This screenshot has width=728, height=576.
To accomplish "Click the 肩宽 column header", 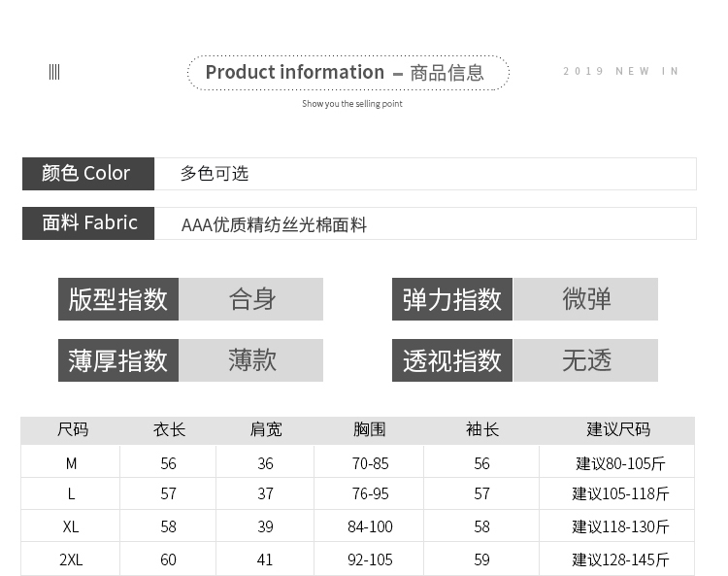I will click(x=266, y=429).
